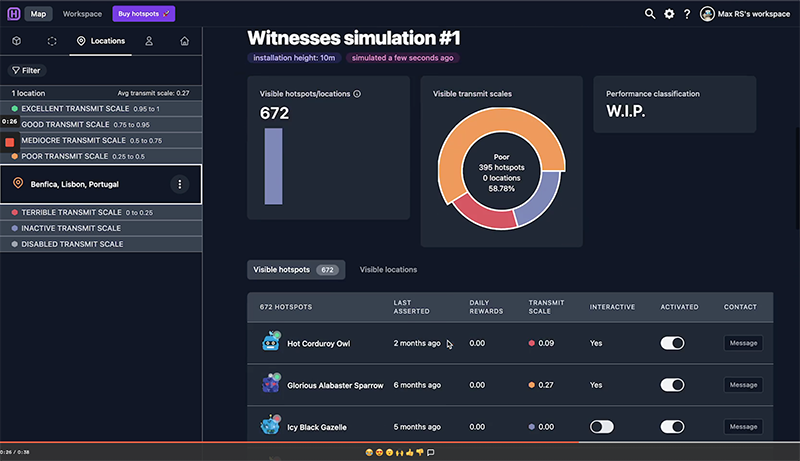This screenshot has height=461, width=800.
Task: React with the surprised face emoji
Action: point(389,452)
